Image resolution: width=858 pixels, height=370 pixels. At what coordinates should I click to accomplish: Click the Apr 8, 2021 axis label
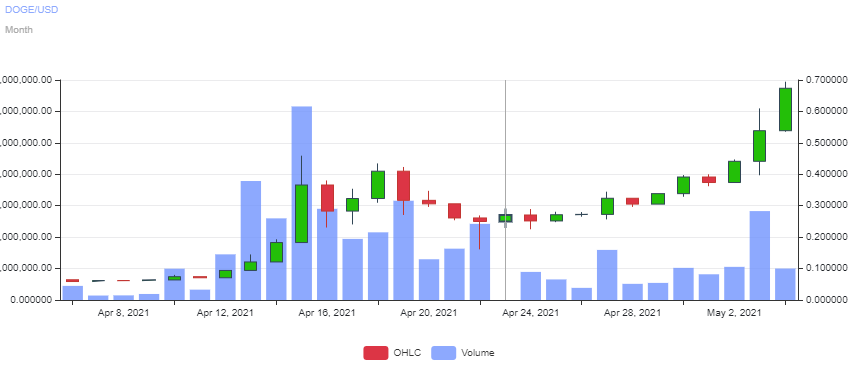pyautogui.click(x=123, y=313)
